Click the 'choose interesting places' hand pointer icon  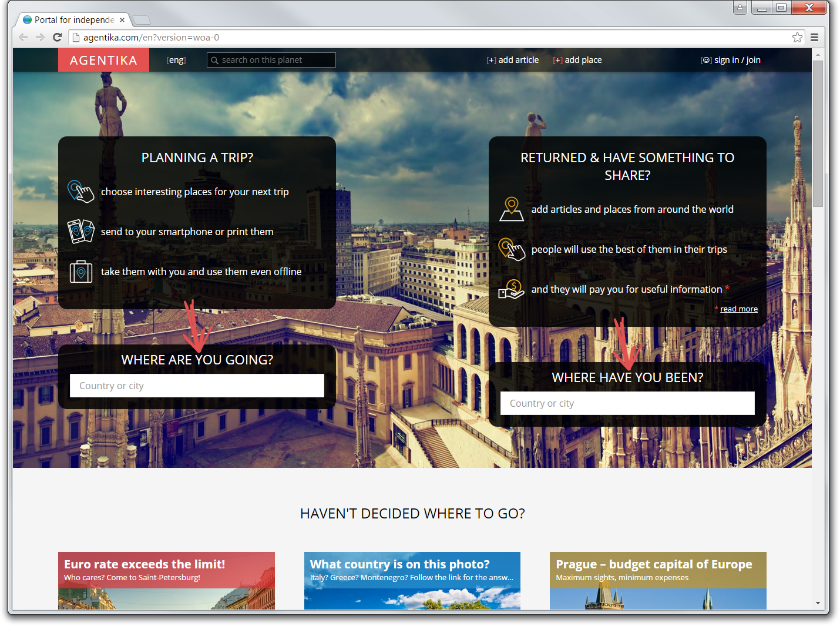point(80,192)
